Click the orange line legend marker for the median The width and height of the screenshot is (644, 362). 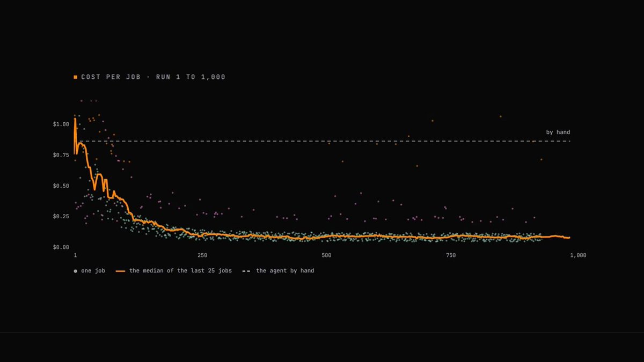tap(120, 271)
